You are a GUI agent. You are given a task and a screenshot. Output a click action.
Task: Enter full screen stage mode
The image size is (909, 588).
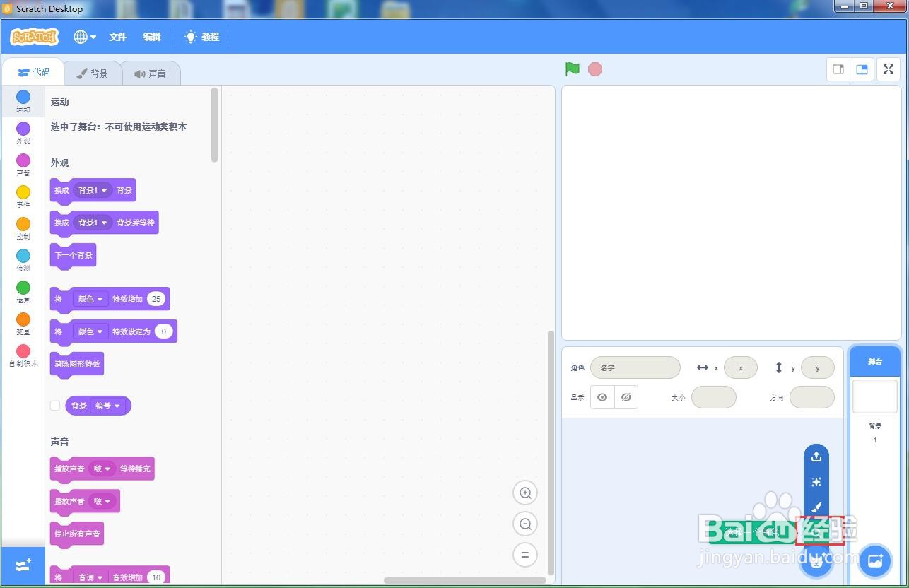tap(889, 69)
